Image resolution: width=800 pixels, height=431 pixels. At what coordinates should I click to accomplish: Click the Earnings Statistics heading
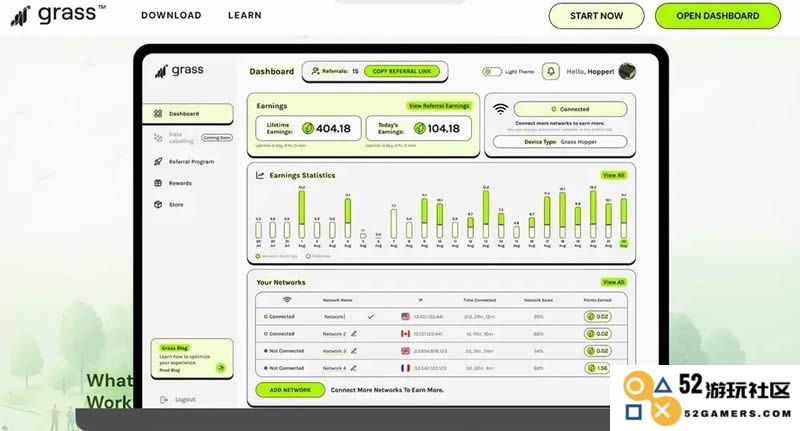pos(302,175)
